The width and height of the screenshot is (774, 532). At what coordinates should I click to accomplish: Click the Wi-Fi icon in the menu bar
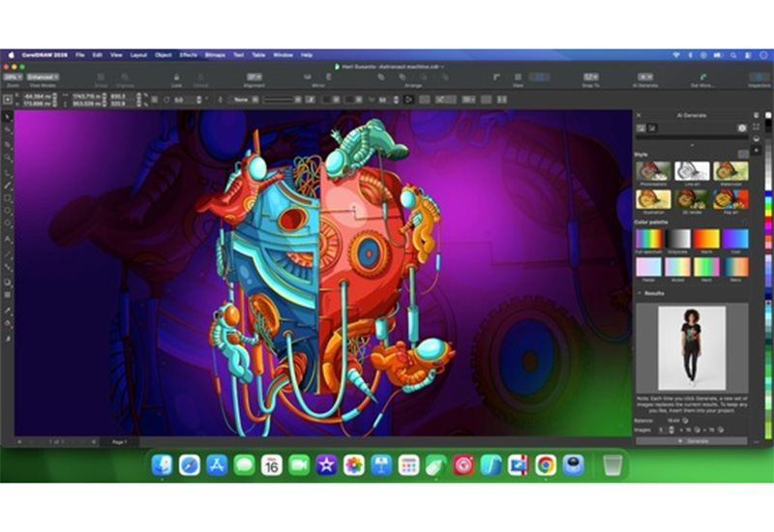[x=675, y=55]
